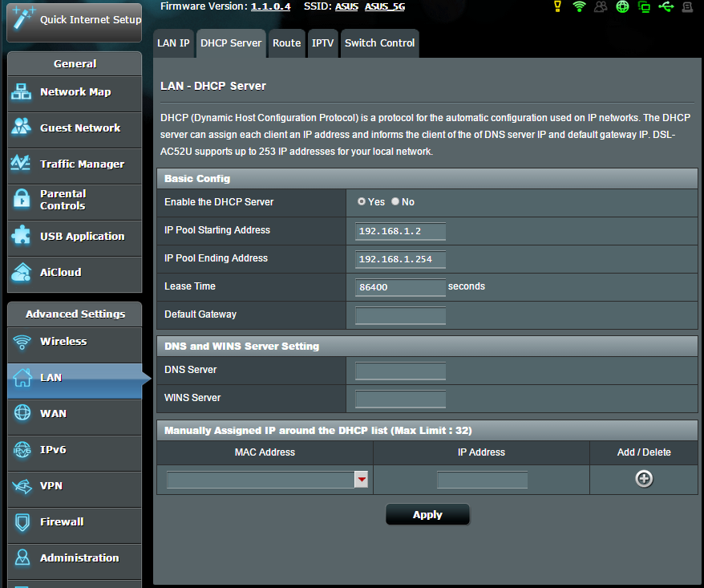Click the 'Advanced Settings' sidebar heading
The image size is (704, 588).
[x=75, y=314]
